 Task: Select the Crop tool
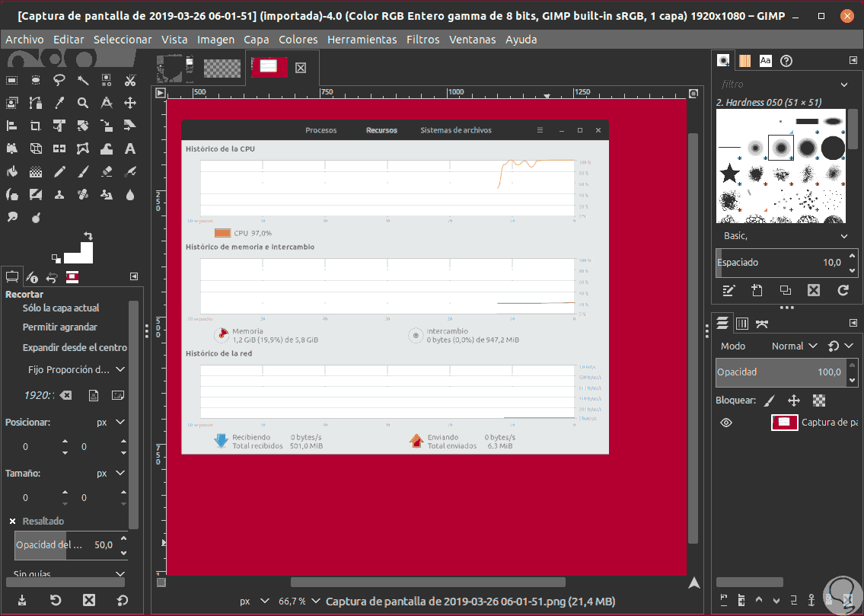35,126
